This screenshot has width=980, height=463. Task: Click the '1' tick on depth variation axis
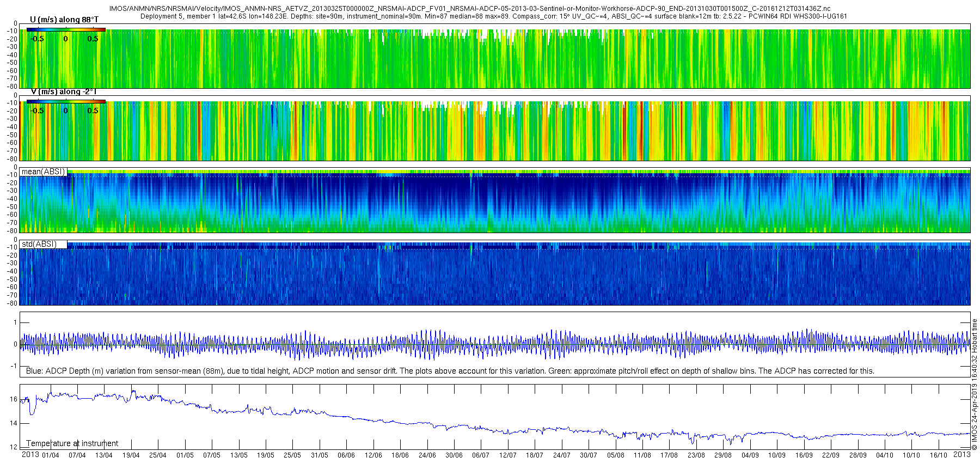(x=15, y=322)
